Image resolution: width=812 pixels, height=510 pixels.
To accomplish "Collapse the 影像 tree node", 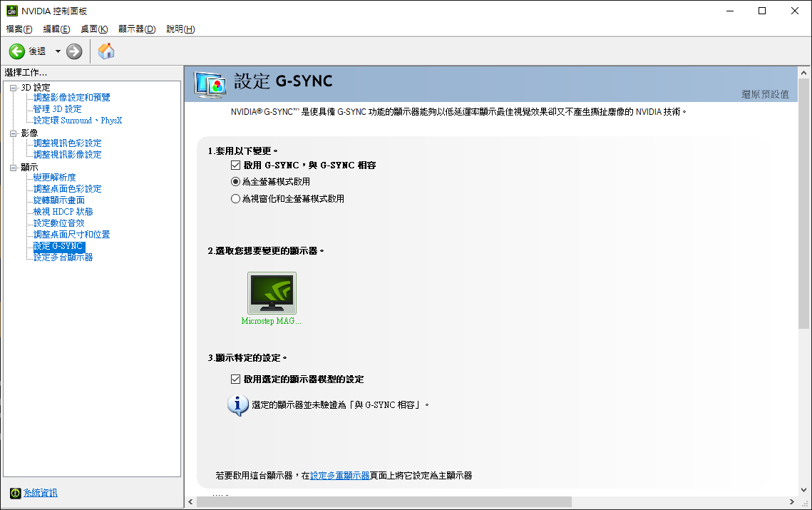I will [x=14, y=133].
